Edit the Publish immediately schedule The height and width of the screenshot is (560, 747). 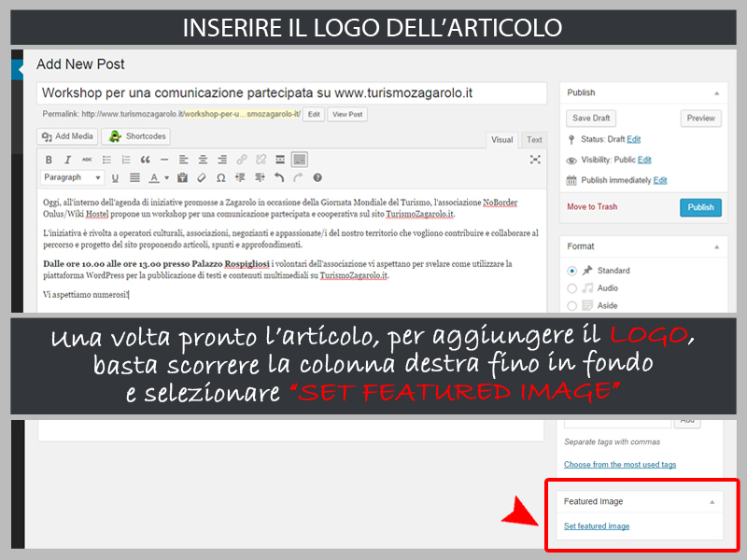coord(660,180)
